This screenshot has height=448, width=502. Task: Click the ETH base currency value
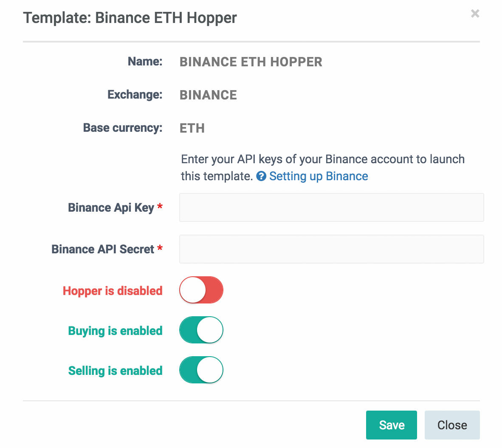click(x=192, y=128)
